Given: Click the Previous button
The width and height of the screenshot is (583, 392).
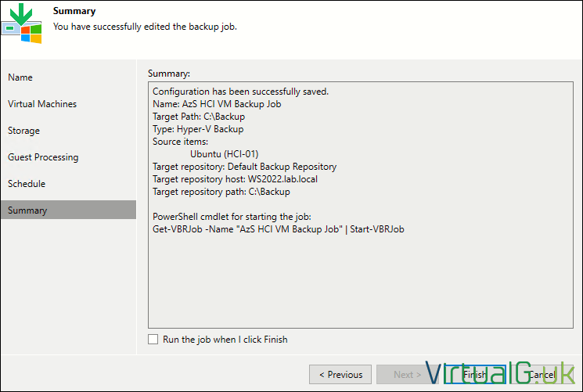Looking at the screenshot, I should point(340,375).
